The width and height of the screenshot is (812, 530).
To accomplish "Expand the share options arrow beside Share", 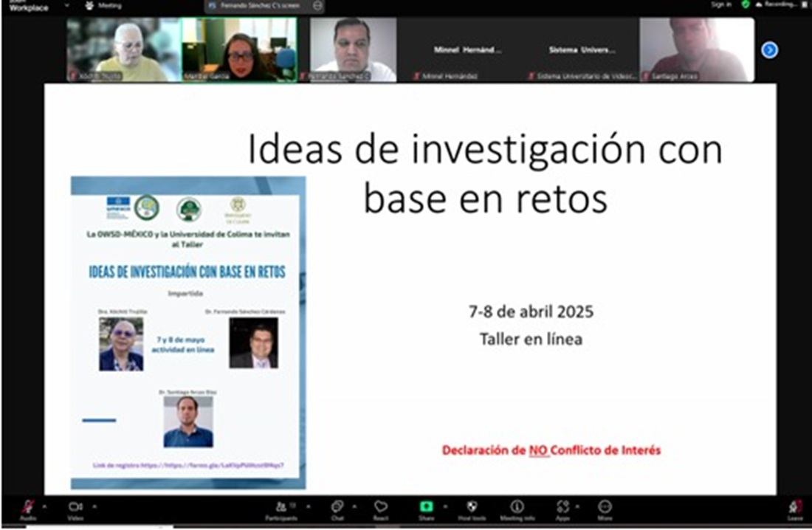I will click(444, 506).
